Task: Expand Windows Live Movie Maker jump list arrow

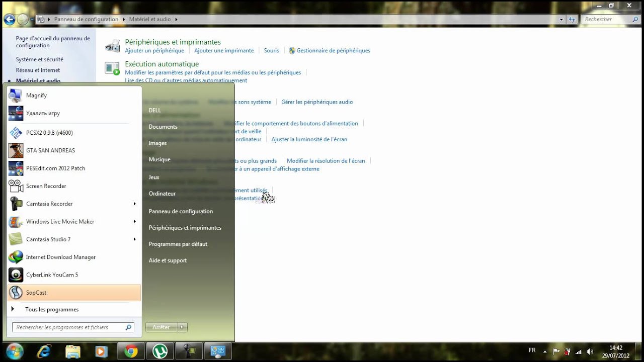Action: click(x=134, y=221)
